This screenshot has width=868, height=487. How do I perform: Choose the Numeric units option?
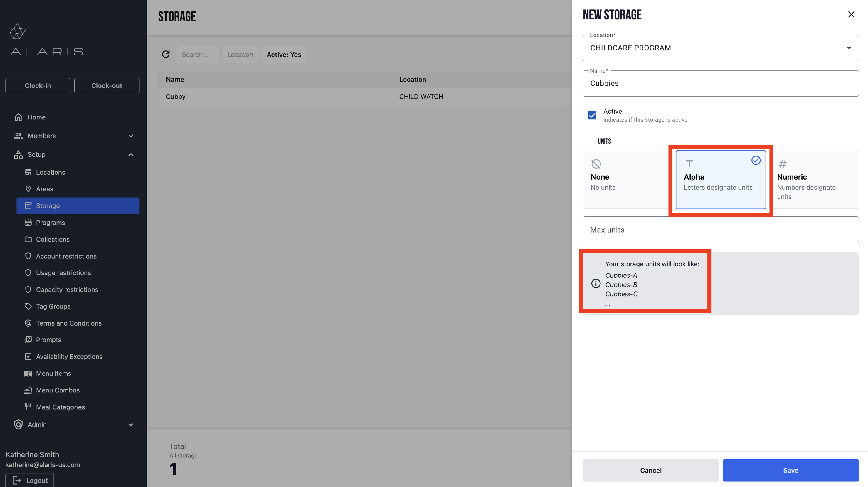(x=815, y=180)
